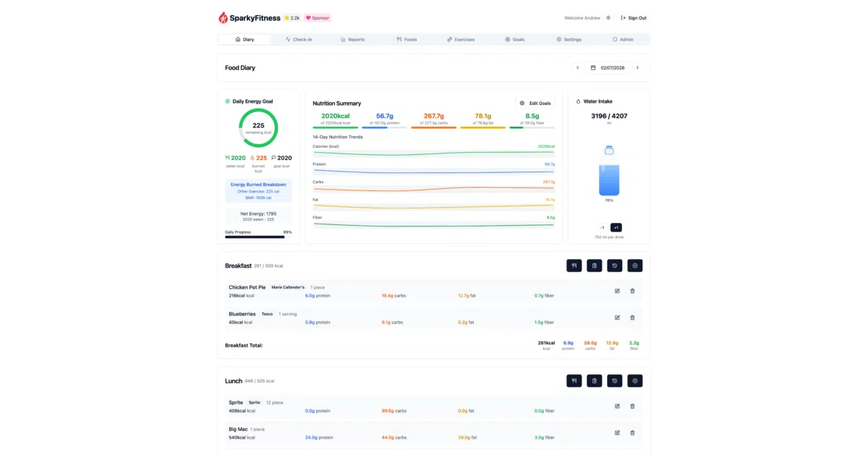The height and width of the screenshot is (456, 868).
Task: Decrease water intake with -1 button
Action: tap(602, 227)
